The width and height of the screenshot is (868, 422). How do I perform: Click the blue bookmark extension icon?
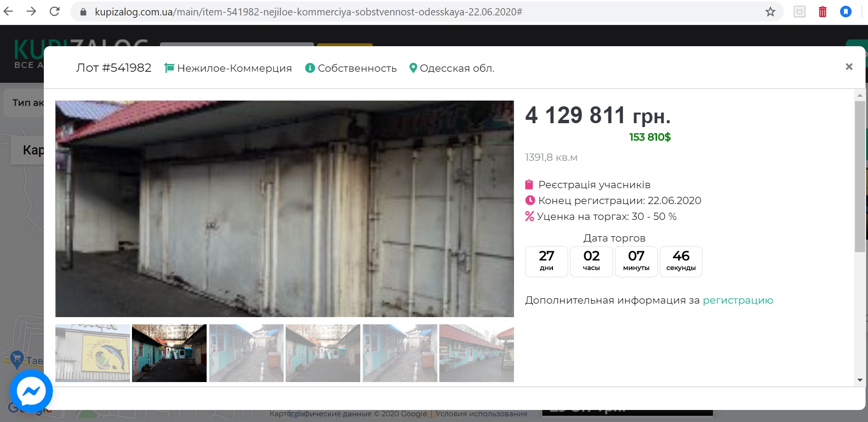point(846,12)
